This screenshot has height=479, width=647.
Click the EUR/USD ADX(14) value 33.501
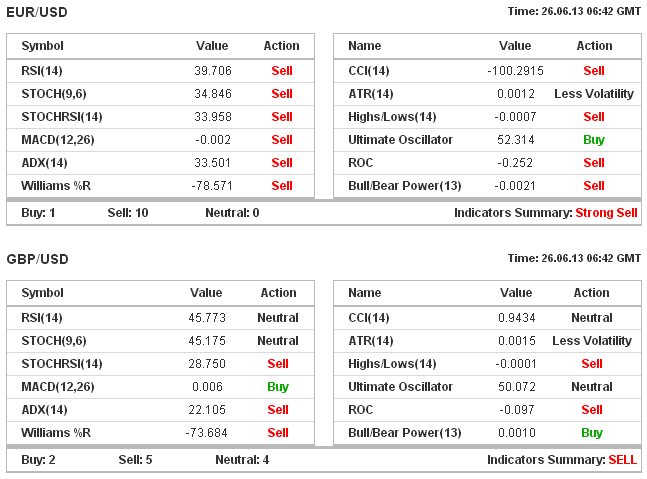coord(213,163)
